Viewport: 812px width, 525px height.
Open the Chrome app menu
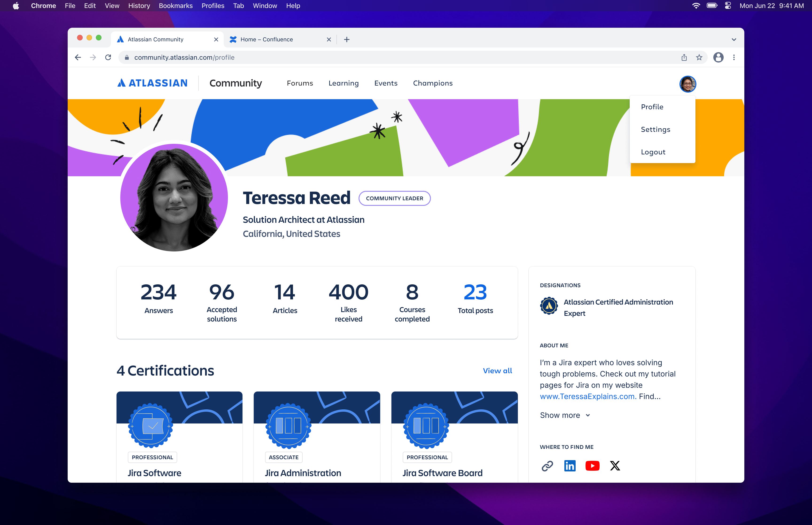[43, 6]
